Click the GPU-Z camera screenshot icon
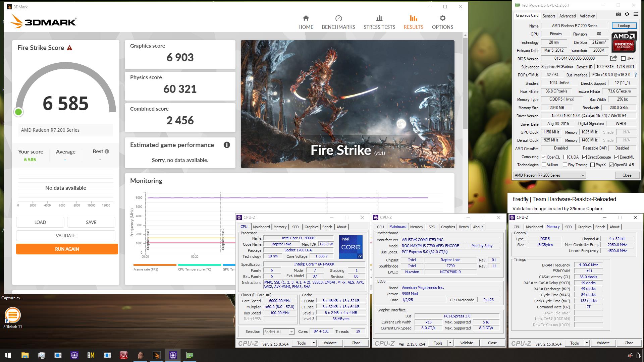The height and width of the screenshot is (362, 644). 618,14
